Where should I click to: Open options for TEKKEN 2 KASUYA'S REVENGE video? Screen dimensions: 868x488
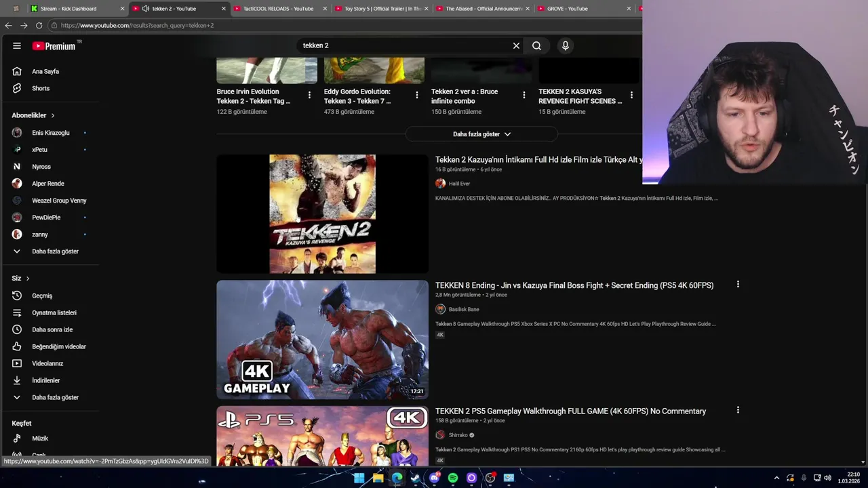click(x=631, y=95)
